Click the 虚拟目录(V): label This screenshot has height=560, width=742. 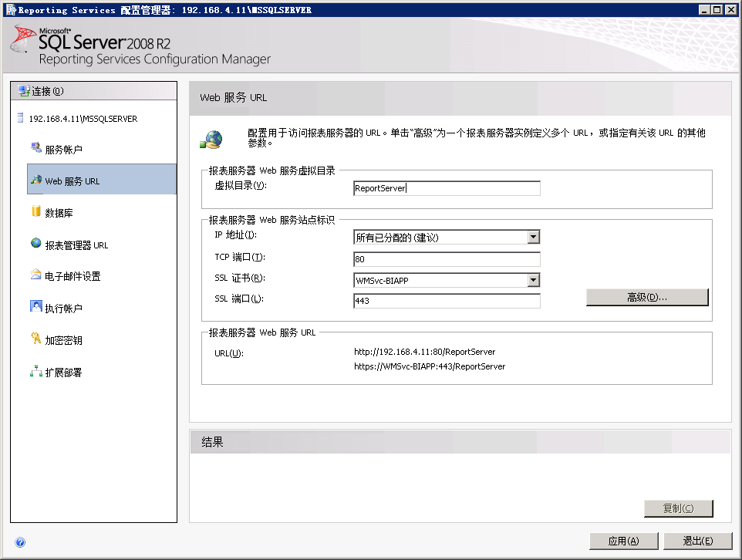[241, 186]
